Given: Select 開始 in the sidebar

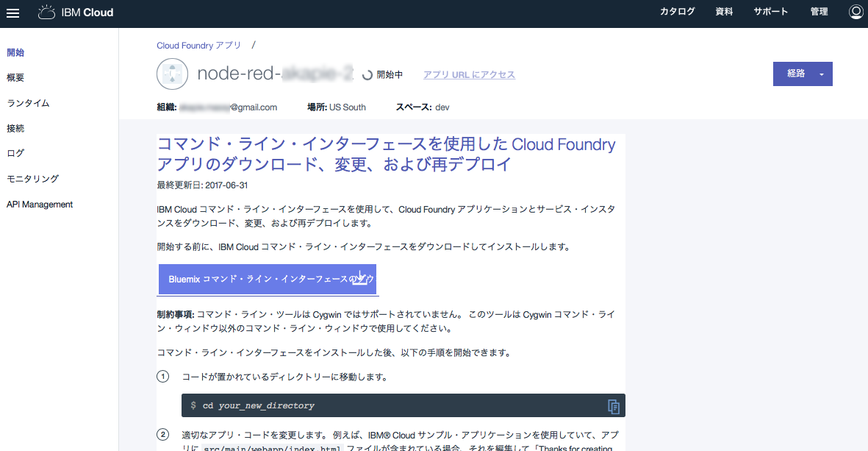Looking at the screenshot, I should pos(15,53).
